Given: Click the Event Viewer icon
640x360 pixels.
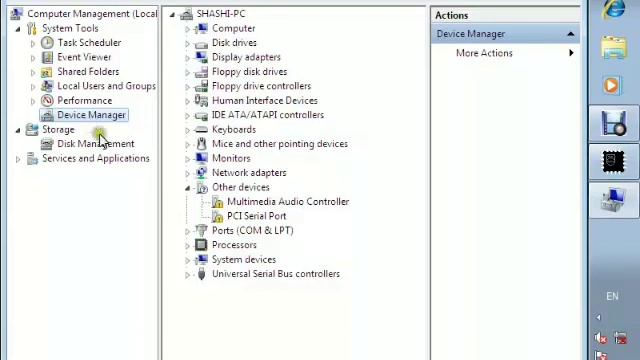Looking at the screenshot, I should 47,57.
